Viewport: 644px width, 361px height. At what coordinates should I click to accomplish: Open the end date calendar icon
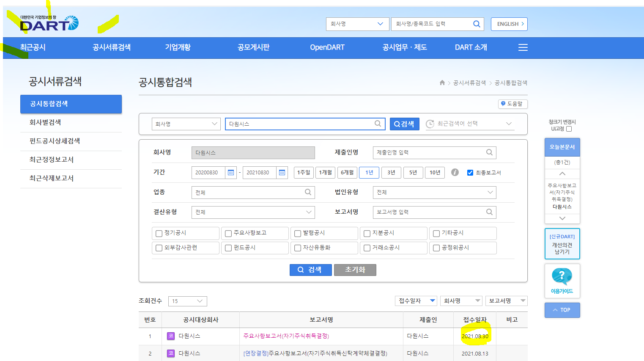click(282, 172)
